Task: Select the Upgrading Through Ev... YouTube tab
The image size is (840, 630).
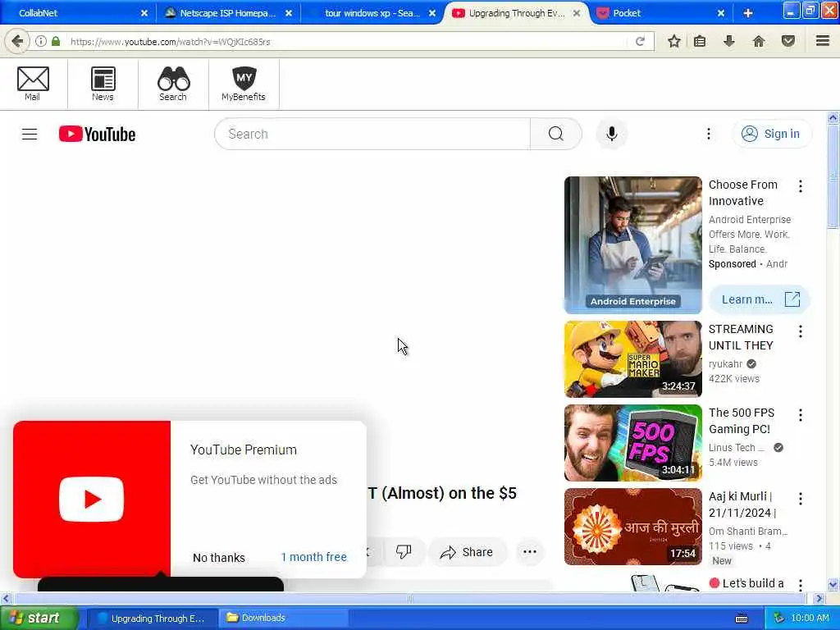Action: click(x=517, y=13)
